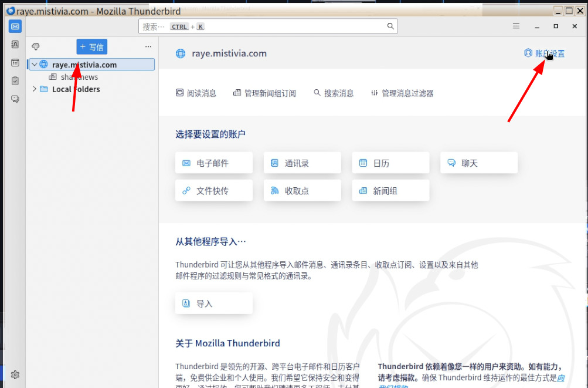This screenshot has width=588, height=388.
Task: Select the raye.mistivia.com account row
Action: tap(91, 65)
